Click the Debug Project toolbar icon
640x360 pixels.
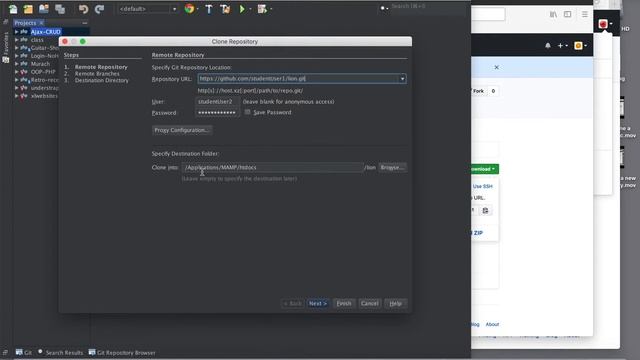tap(262, 9)
